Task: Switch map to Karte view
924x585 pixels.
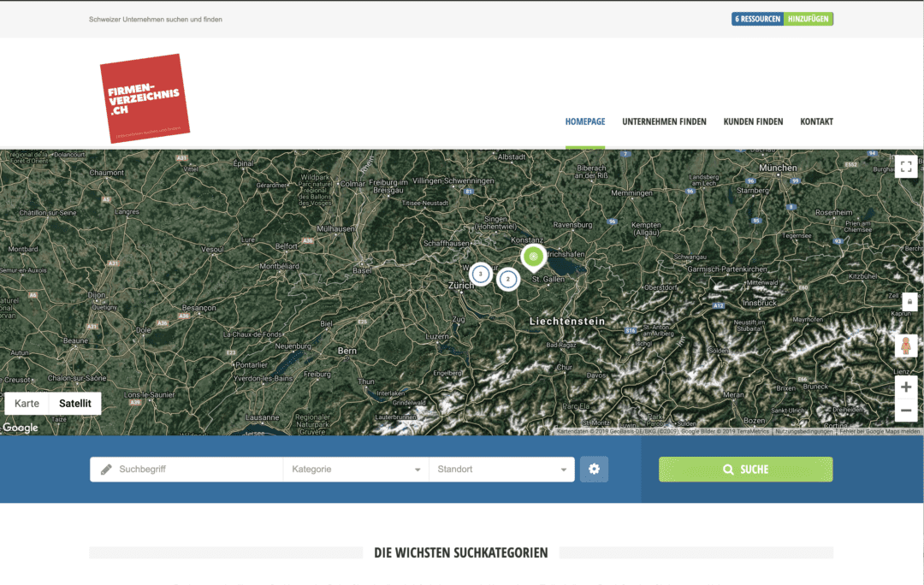Action: [x=26, y=403]
